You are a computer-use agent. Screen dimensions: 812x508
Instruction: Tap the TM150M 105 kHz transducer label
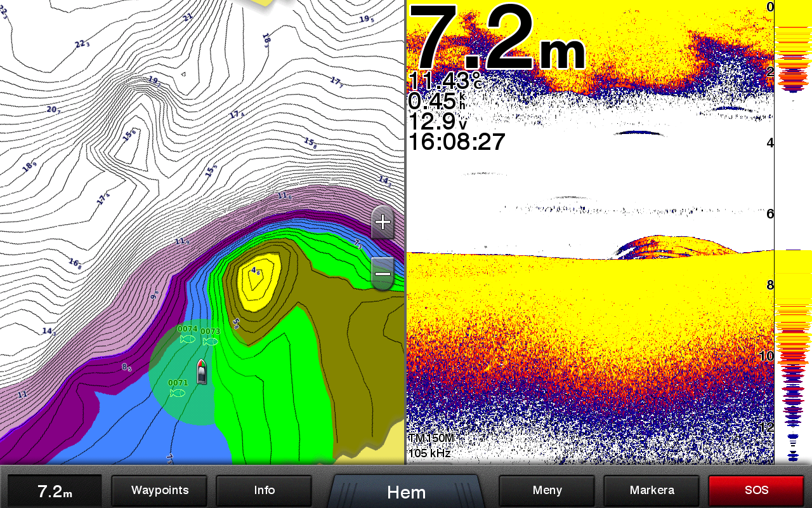[429, 446]
